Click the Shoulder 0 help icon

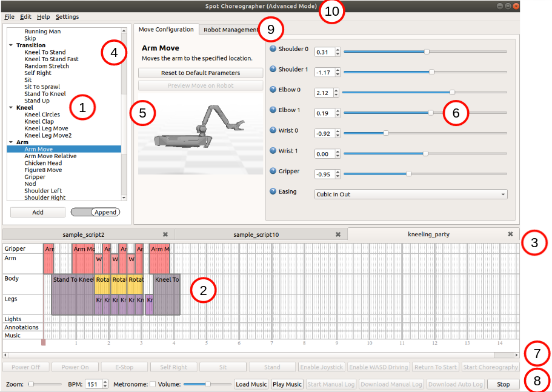coord(273,48)
